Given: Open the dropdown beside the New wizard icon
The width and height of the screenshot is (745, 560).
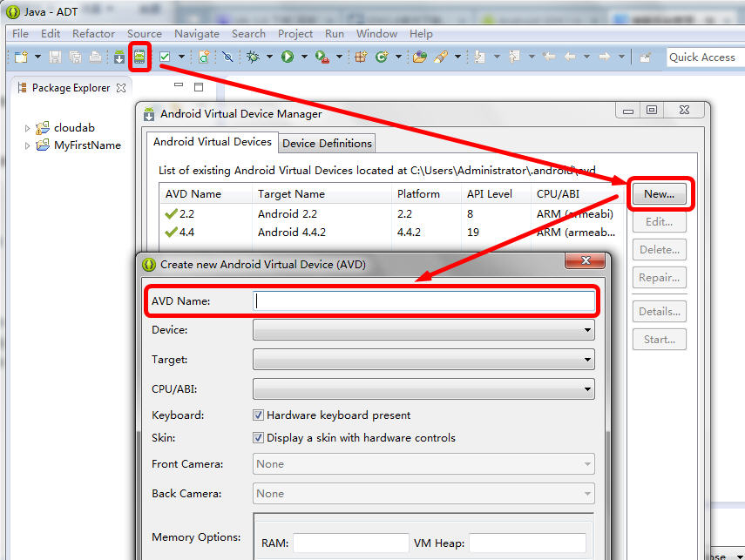Looking at the screenshot, I should (37, 57).
